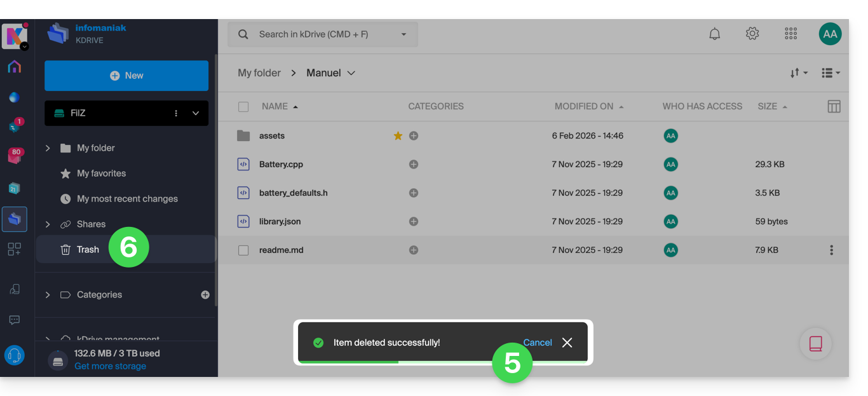Click the blue New button

(x=126, y=76)
